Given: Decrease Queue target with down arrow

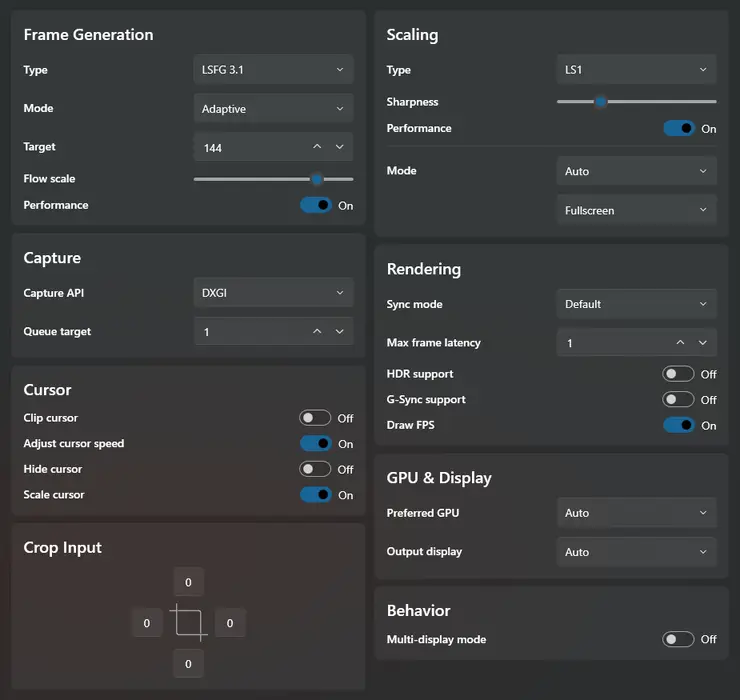Looking at the screenshot, I should [x=339, y=331].
